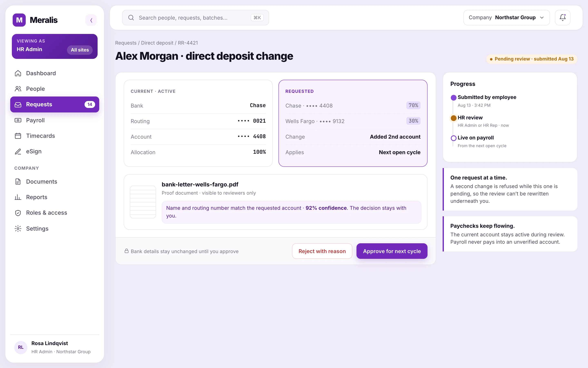The height and width of the screenshot is (368, 588).
Task: Select Reports in the sidebar
Action: [55, 197]
